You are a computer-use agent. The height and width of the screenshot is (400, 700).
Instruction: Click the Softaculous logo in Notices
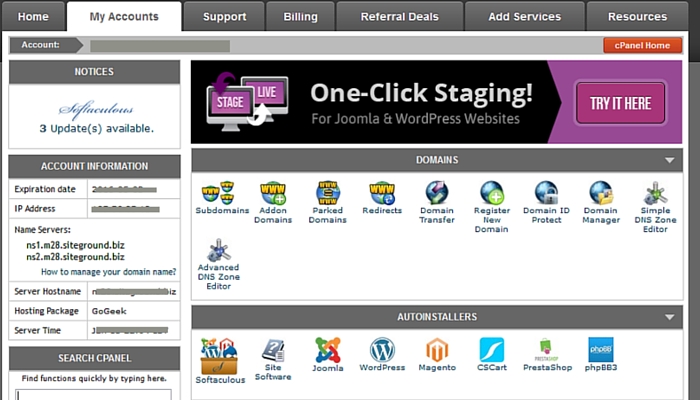pos(96,109)
